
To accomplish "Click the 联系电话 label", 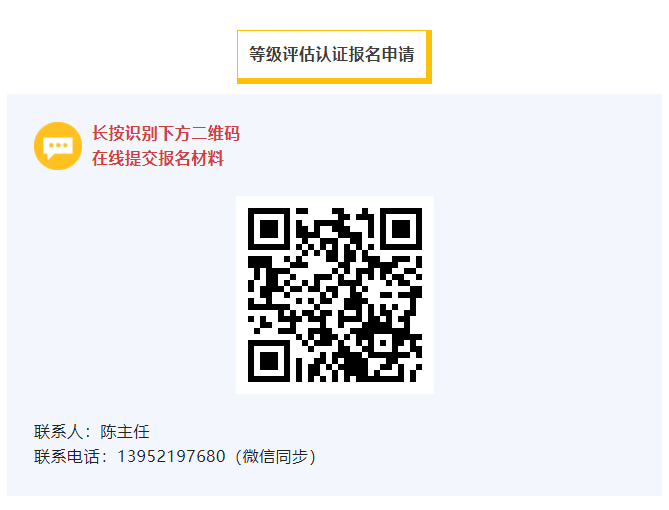I will click(67, 456).
